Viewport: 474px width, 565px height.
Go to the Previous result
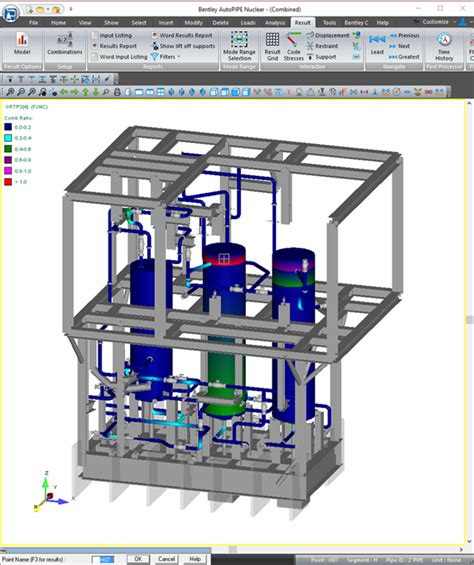click(404, 35)
